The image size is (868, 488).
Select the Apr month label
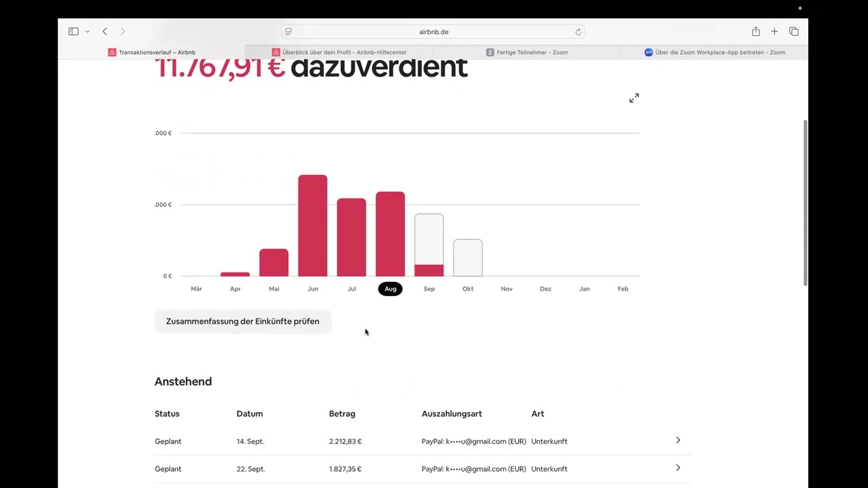tap(235, 289)
